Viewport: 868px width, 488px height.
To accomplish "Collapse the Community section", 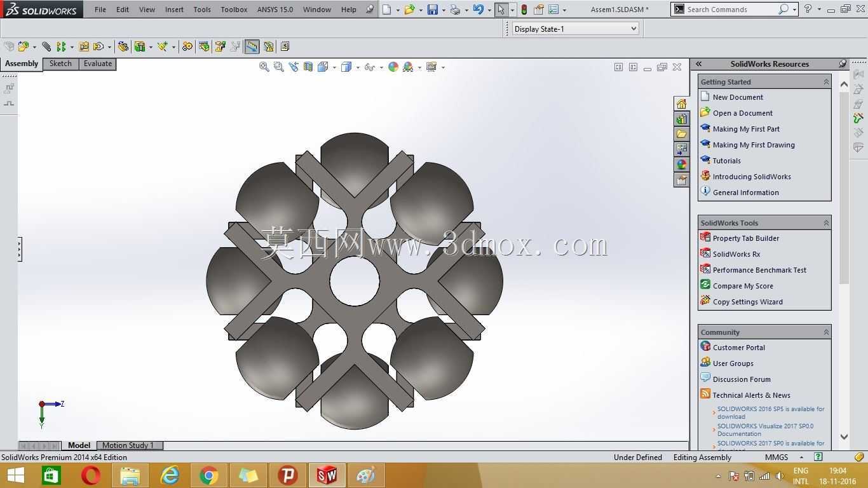I will [826, 332].
